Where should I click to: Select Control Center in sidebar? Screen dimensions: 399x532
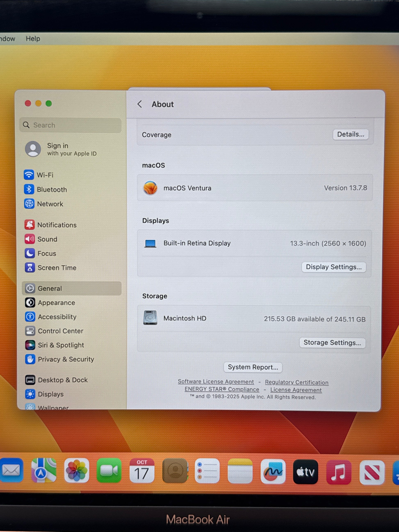click(x=60, y=331)
